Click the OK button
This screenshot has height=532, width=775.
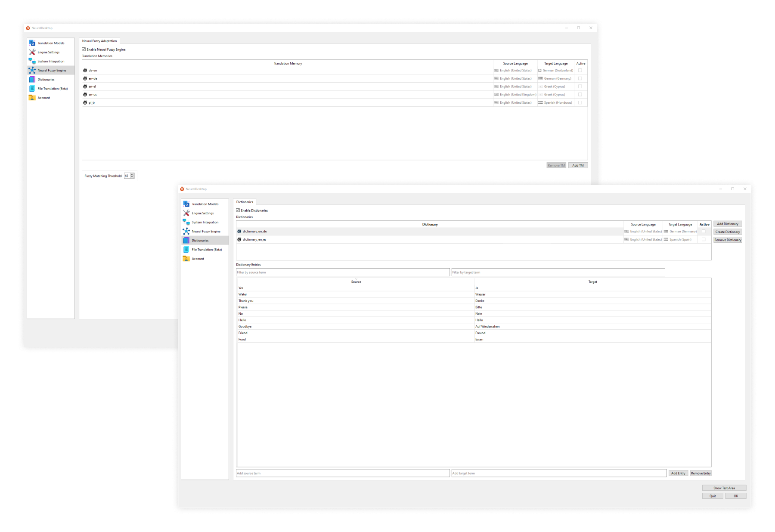tap(736, 496)
